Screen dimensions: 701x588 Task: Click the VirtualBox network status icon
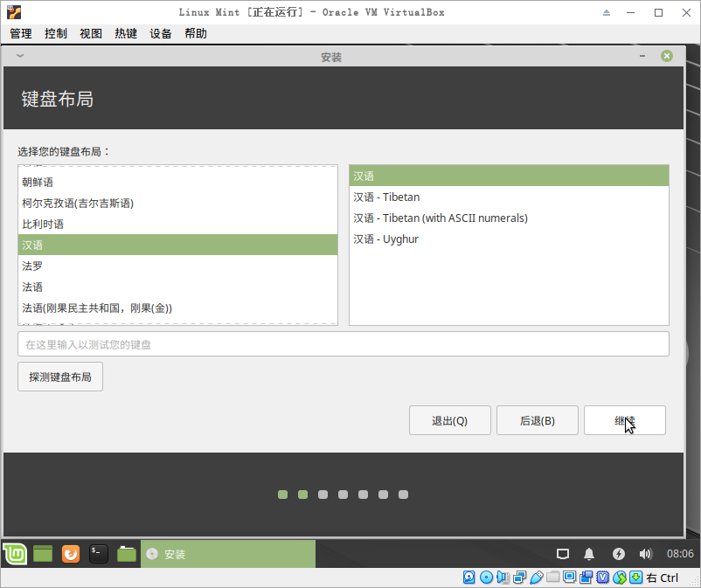tap(521, 577)
